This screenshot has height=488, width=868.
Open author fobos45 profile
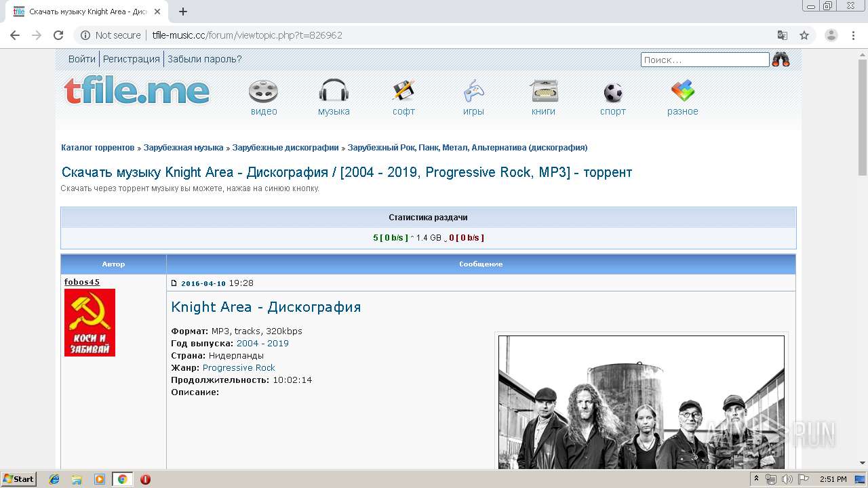(x=81, y=282)
